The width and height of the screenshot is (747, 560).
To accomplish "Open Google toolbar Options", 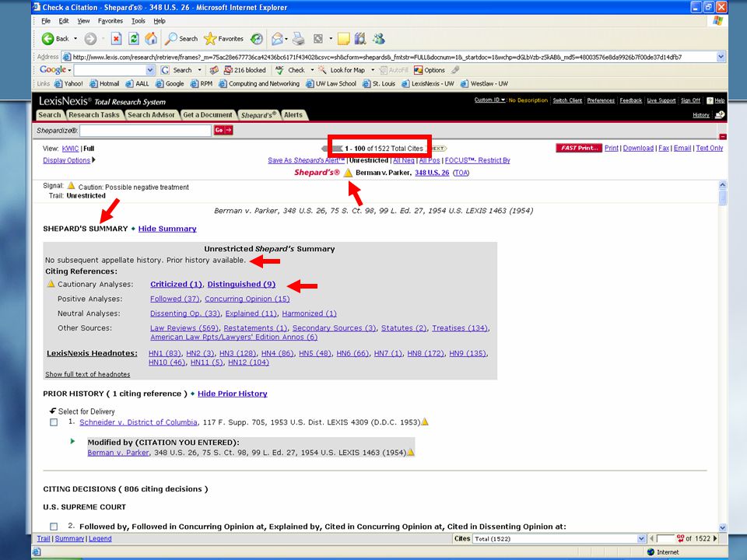I will coord(430,70).
